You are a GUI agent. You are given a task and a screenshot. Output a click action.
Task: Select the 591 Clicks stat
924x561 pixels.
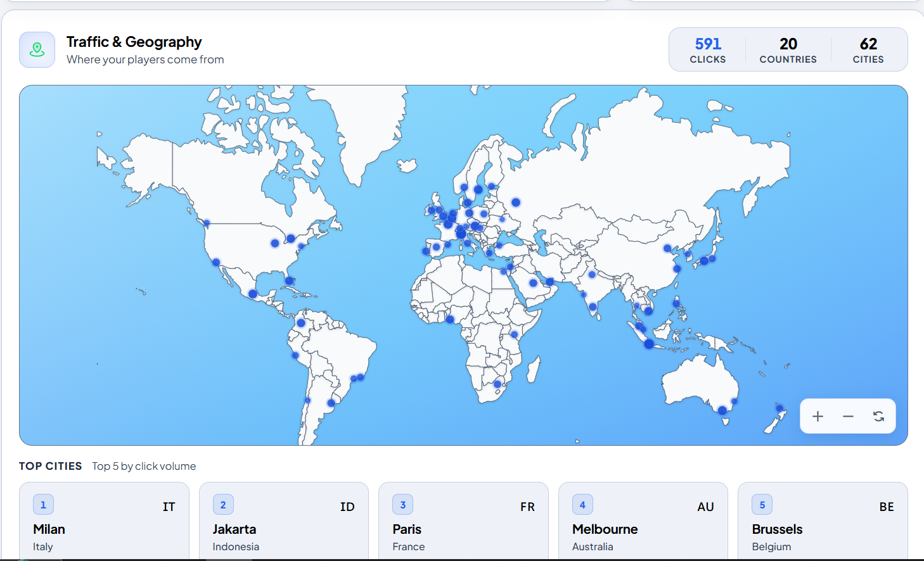pos(707,50)
